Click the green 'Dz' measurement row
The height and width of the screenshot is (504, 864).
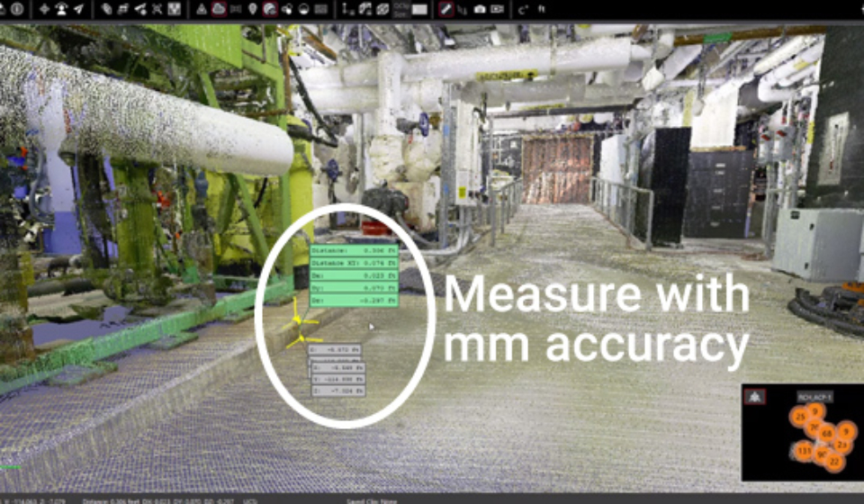[354, 301]
